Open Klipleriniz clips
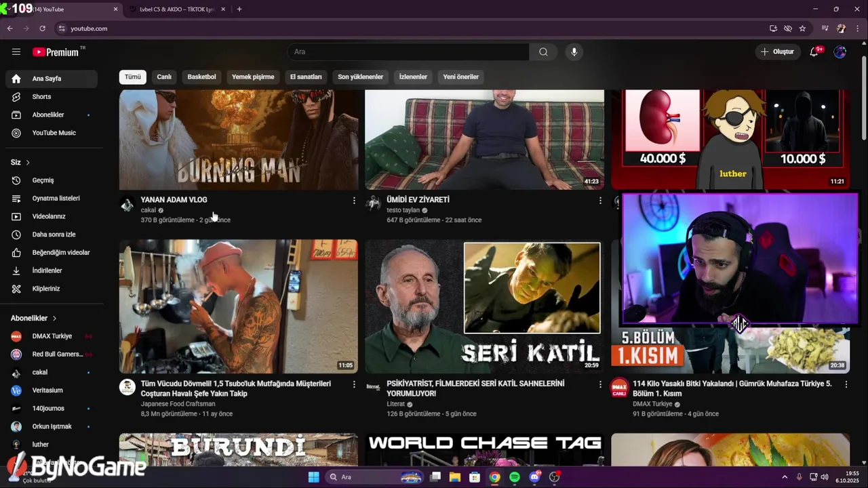This screenshot has height=488, width=868. 52,289
